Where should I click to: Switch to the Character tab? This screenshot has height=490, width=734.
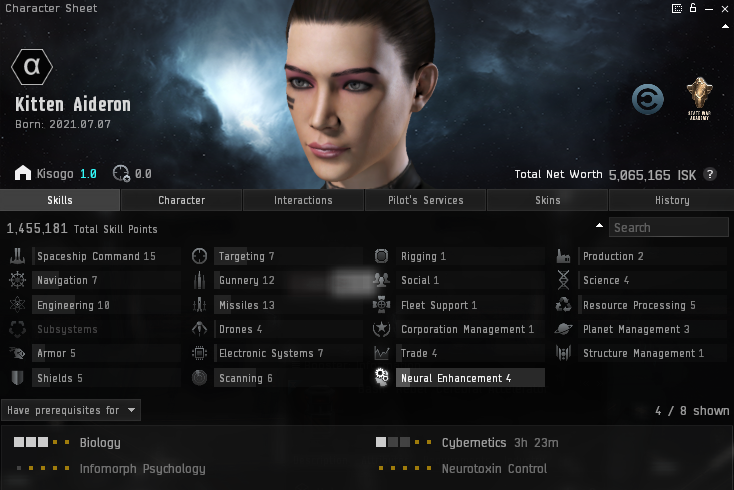[182, 200]
